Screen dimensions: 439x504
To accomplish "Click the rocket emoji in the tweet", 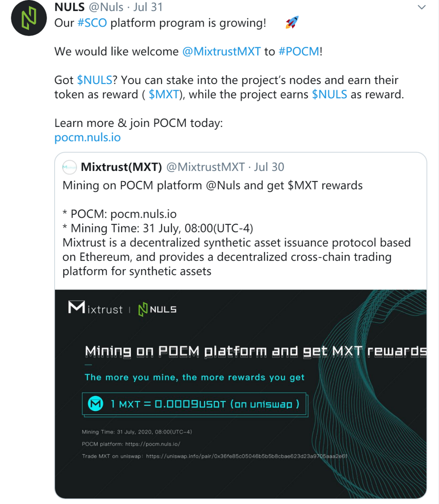I will (x=292, y=23).
